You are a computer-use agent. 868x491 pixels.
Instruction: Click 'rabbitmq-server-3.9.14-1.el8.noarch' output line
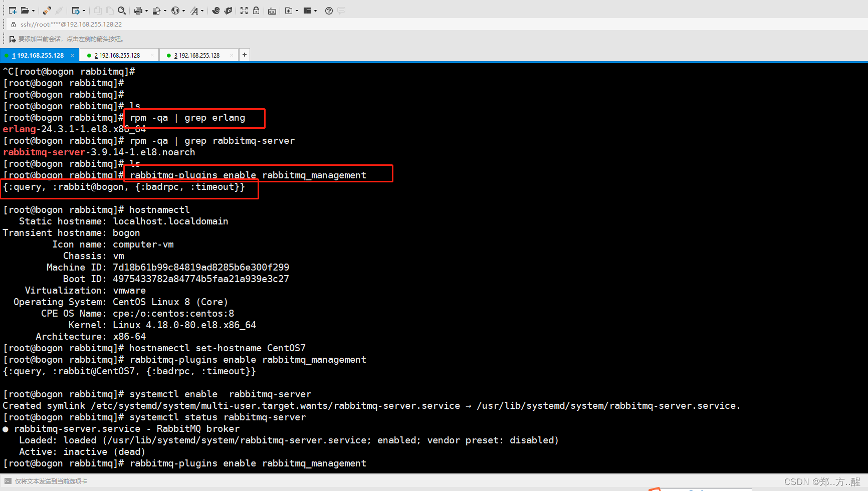click(99, 152)
